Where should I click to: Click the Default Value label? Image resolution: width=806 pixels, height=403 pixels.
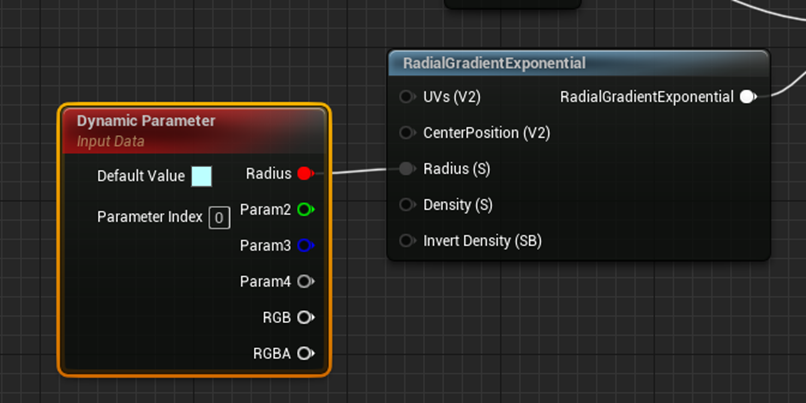tap(141, 176)
